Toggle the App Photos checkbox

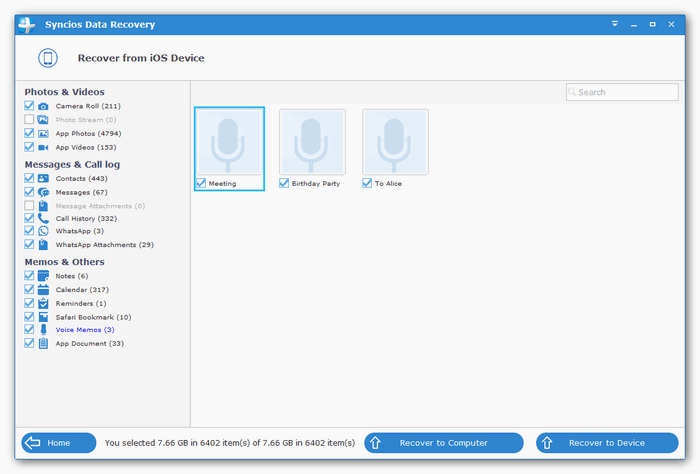pos(30,133)
